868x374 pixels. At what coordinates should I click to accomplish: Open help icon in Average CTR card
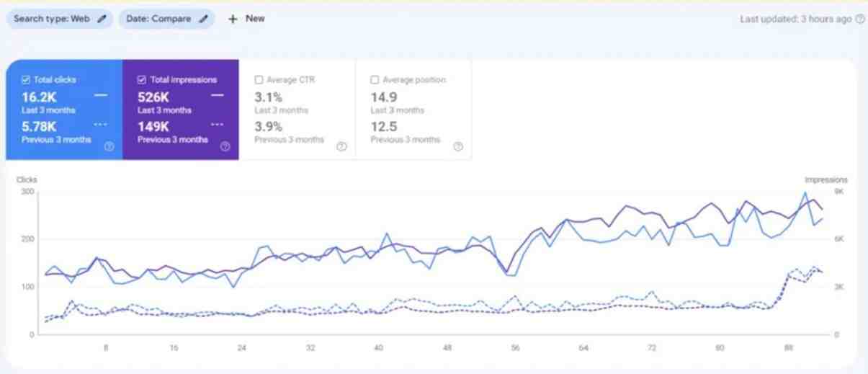(341, 146)
